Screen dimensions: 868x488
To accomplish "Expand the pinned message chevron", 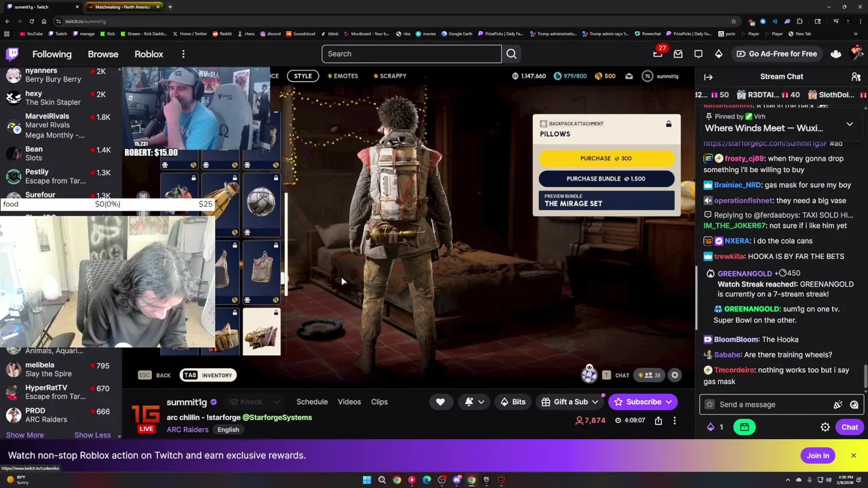I will click(849, 125).
